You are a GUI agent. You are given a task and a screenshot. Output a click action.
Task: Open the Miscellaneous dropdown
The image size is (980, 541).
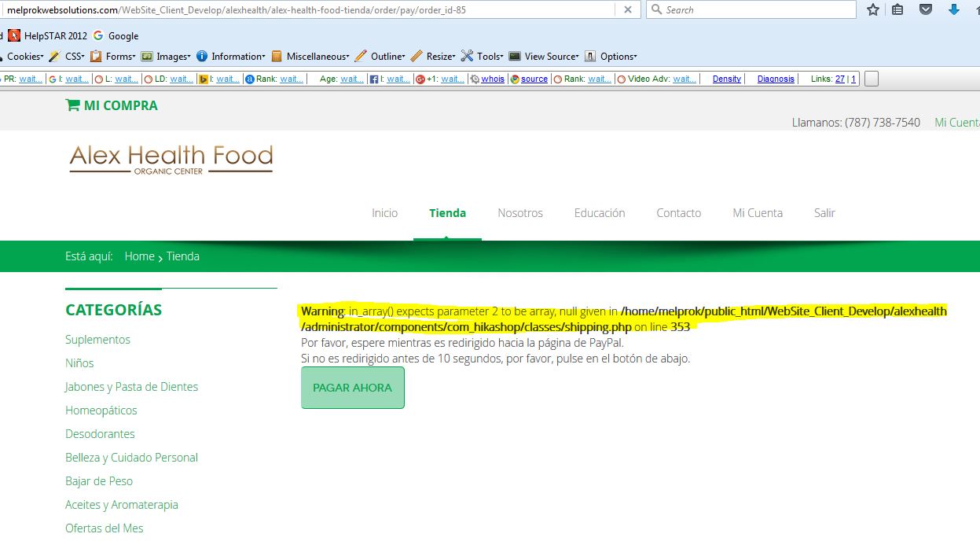pyautogui.click(x=310, y=57)
